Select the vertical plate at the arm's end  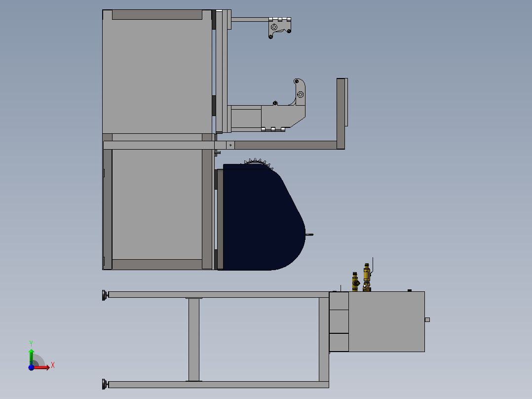(x=341, y=114)
